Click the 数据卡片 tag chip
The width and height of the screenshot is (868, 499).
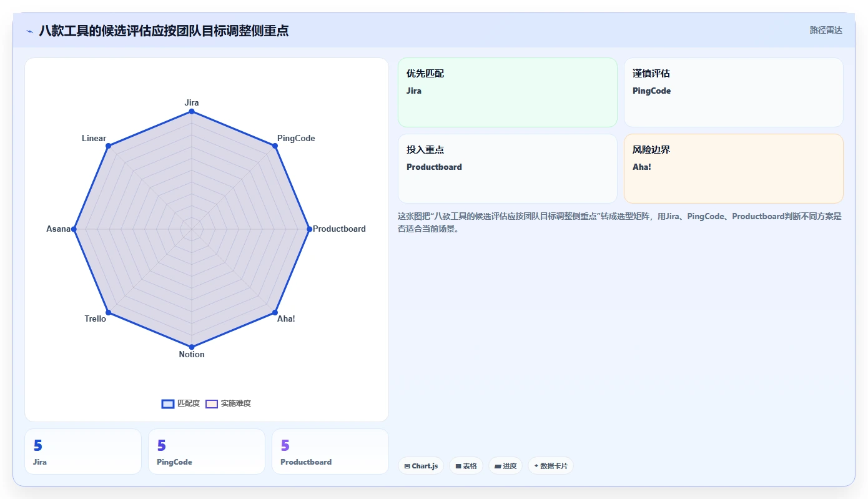pos(551,466)
